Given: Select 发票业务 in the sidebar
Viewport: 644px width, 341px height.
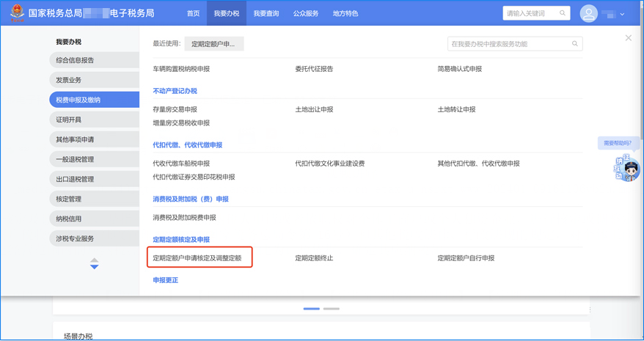Looking at the screenshot, I should [70, 80].
